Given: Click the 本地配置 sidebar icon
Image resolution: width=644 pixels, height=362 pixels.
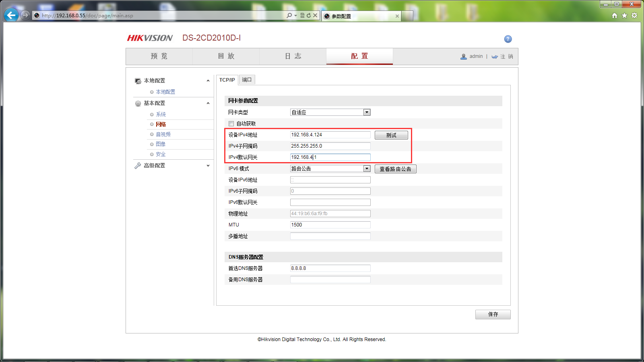Looking at the screenshot, I should click(138, 80).
